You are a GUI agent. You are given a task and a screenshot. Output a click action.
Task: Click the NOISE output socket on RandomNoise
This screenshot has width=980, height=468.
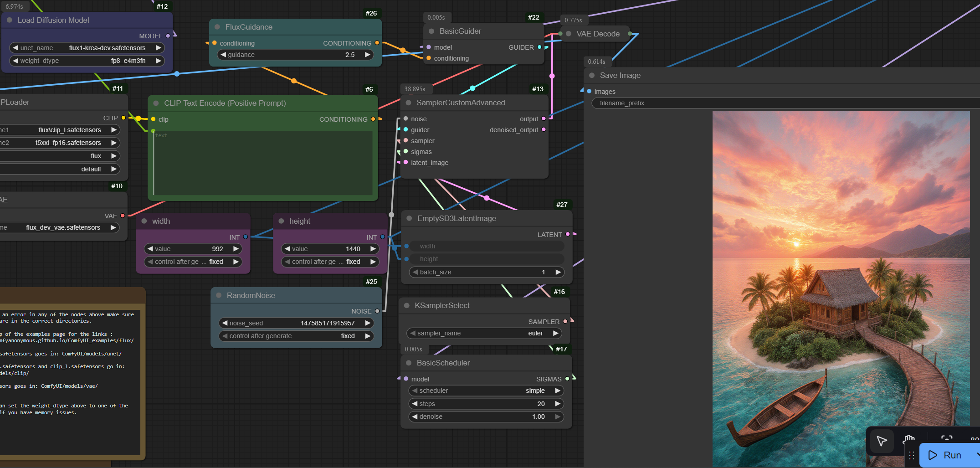(377, 311)
